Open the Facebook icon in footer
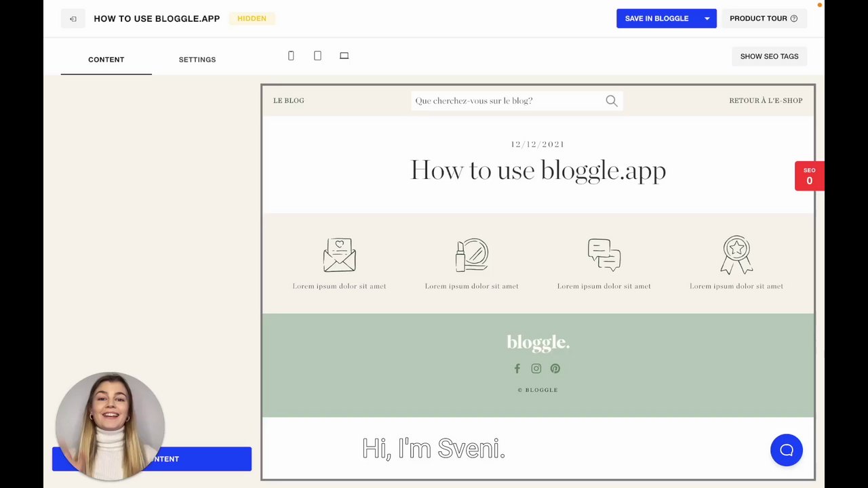 pyautogui.click(x=517, y=369)
